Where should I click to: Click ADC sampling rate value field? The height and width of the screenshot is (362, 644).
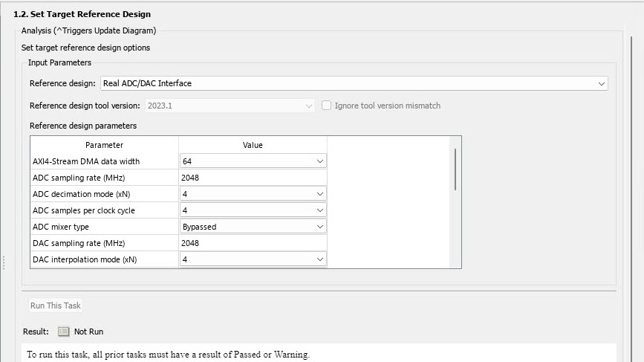253,178
